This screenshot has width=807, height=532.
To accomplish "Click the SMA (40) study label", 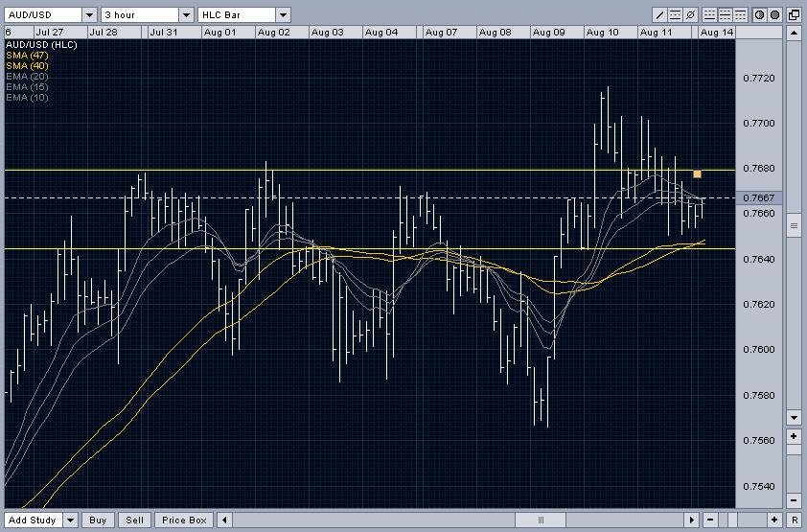I will tap(27, 66).
